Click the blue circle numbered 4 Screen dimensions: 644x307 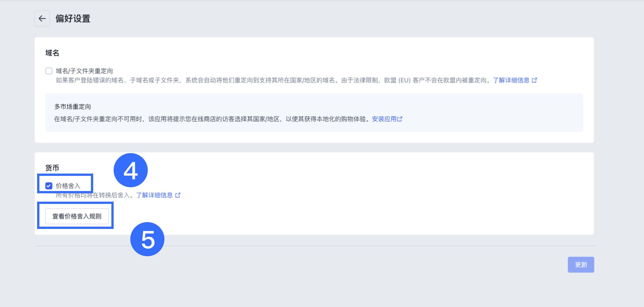131,170
